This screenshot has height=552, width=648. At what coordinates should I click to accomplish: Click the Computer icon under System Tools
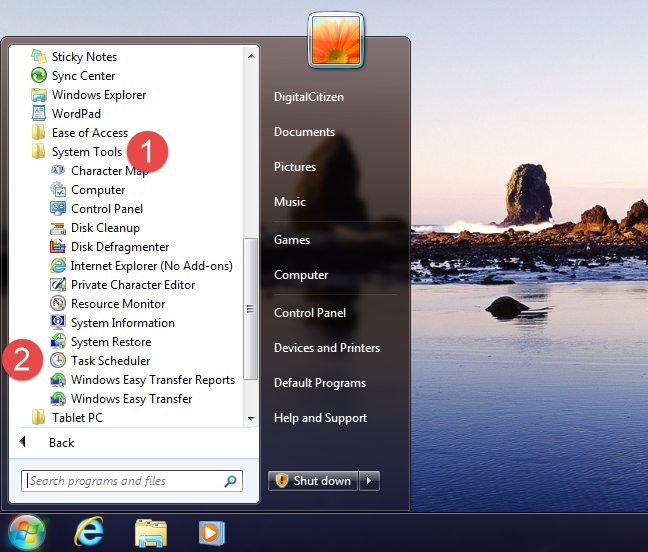coord(58,190)
